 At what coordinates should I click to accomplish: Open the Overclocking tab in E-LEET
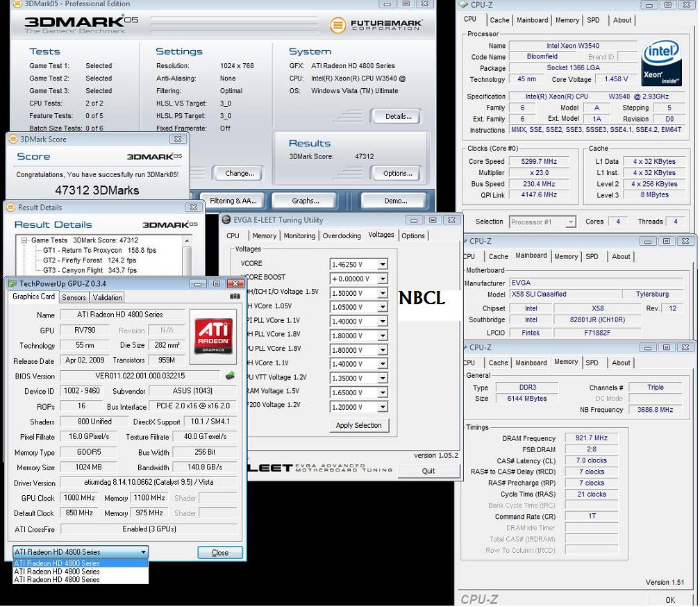pos(342,235)
